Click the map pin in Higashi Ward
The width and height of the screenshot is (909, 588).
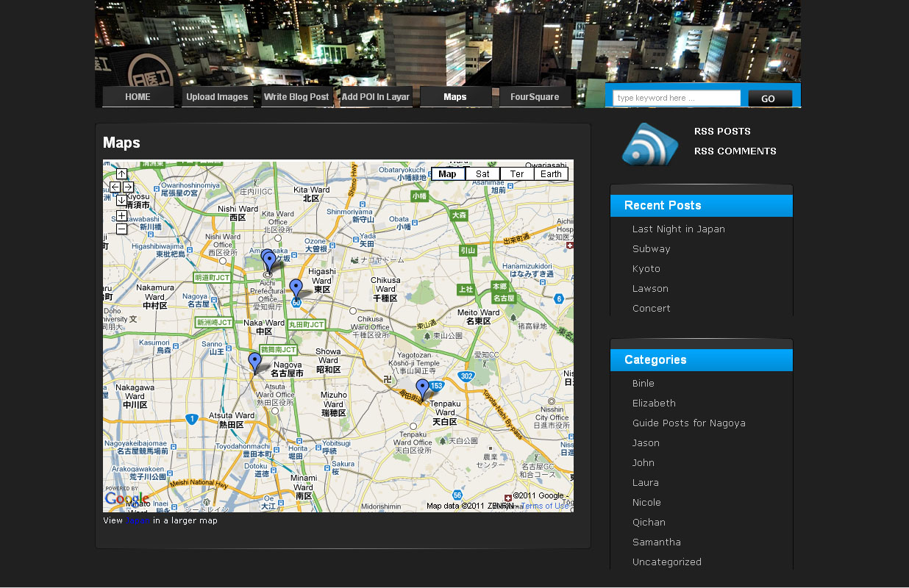(x=296, y=290)
